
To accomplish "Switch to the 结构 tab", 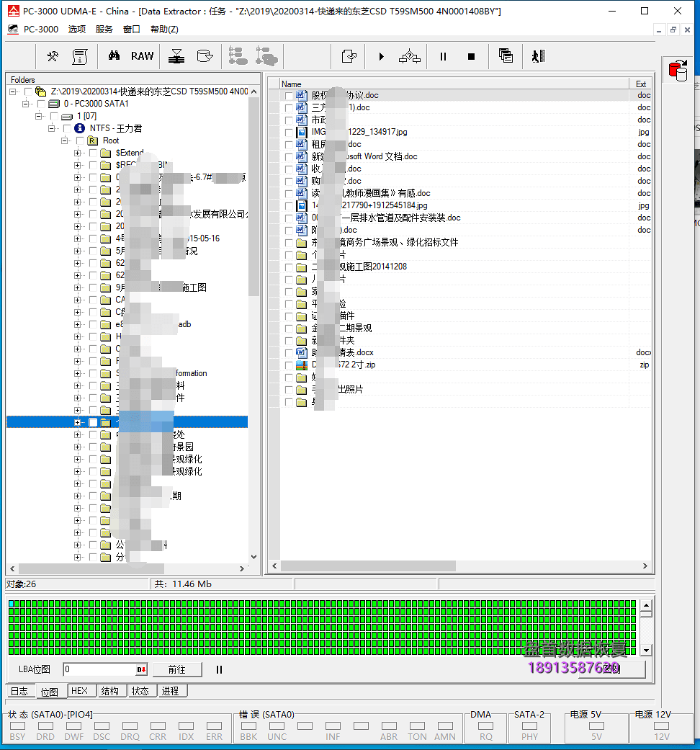I will [110, 691].
